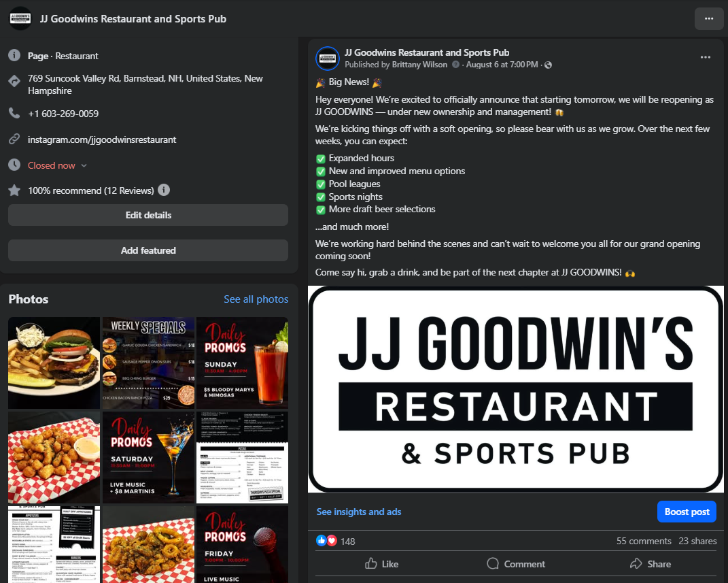Click the phone icon beside the number
The image size is (728, 583).
14,113
